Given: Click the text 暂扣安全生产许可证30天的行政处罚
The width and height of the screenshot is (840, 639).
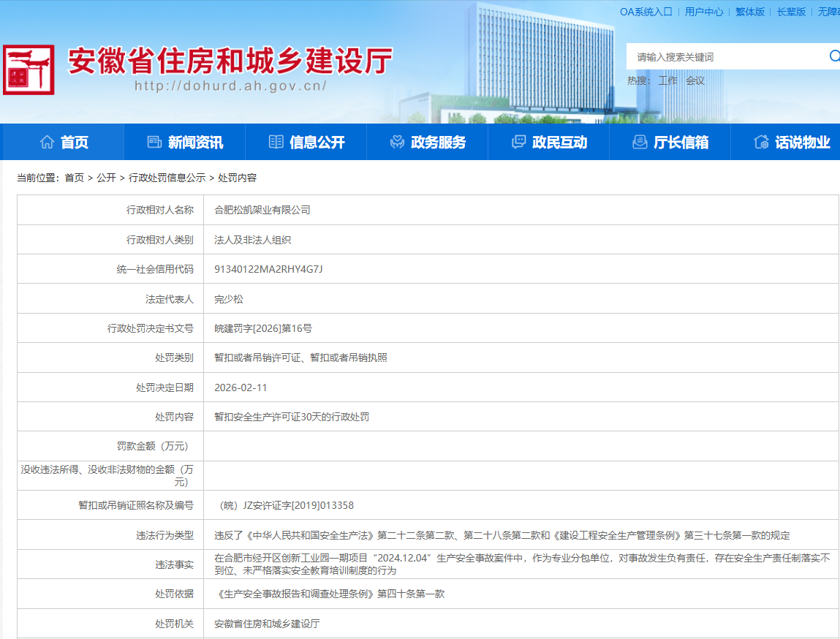Looking at the screenshot, I should [292, 417].
